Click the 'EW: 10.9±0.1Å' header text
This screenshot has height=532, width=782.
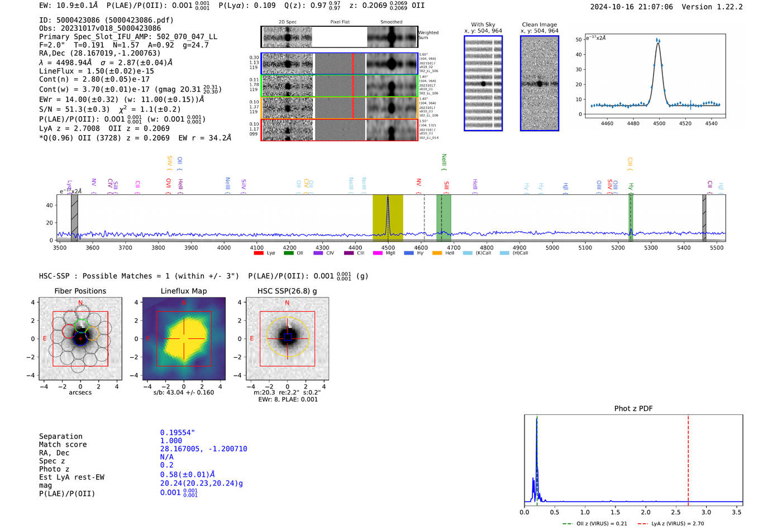(x=70, y=6)
